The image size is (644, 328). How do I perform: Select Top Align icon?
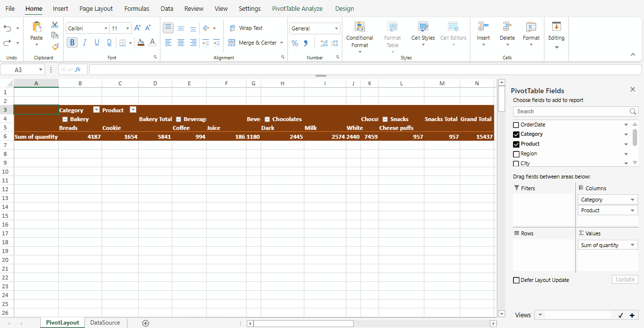168,28
